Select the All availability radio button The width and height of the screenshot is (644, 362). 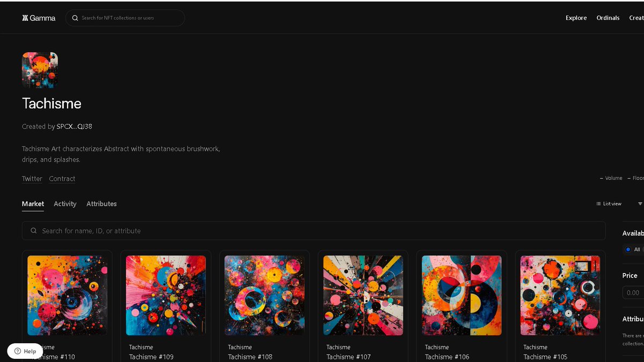628,249
